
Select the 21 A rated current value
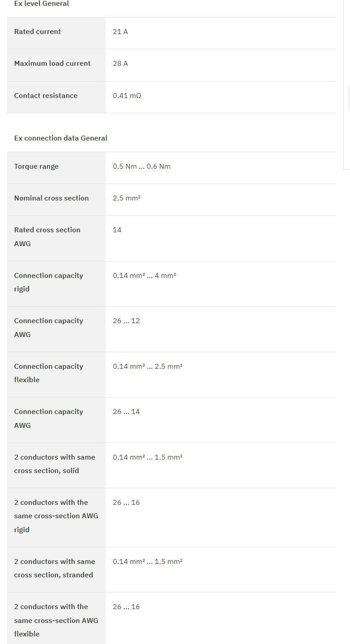(120, 32)
